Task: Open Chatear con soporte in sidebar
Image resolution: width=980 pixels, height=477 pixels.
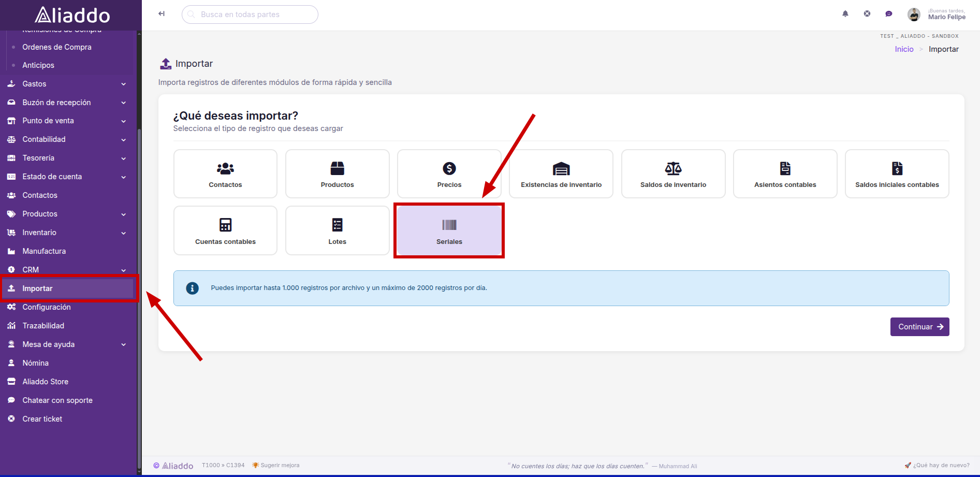Action: coord(67,400)
